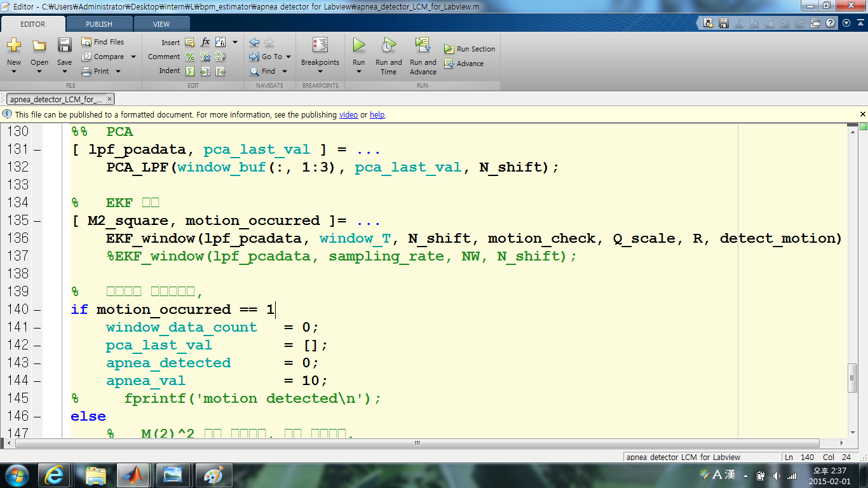Navigate forward with the right arrow
This screenshot has width=868, height=488.
point(269,43)
